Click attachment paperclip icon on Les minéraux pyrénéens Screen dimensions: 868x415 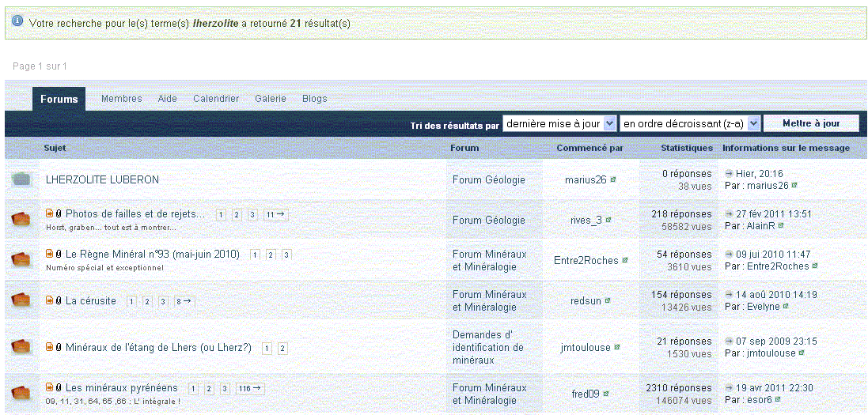pos(59,388)
